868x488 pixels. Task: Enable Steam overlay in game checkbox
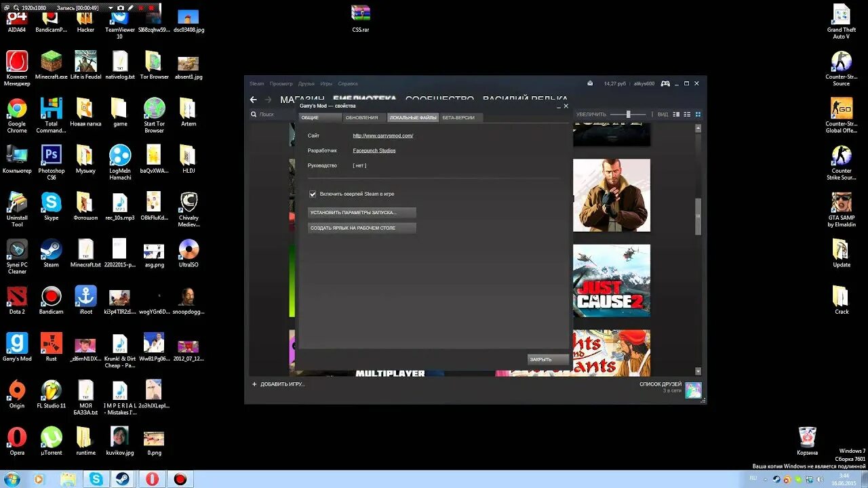[x=313, y=194]
